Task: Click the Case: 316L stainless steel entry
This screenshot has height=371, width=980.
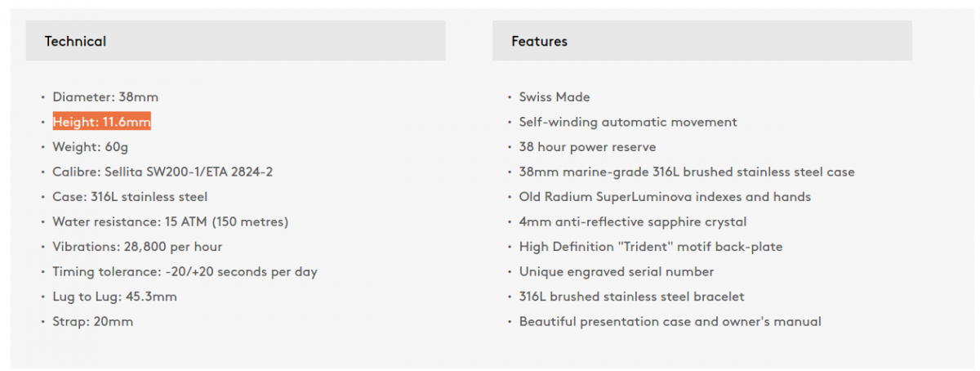Action: (131, 197)
